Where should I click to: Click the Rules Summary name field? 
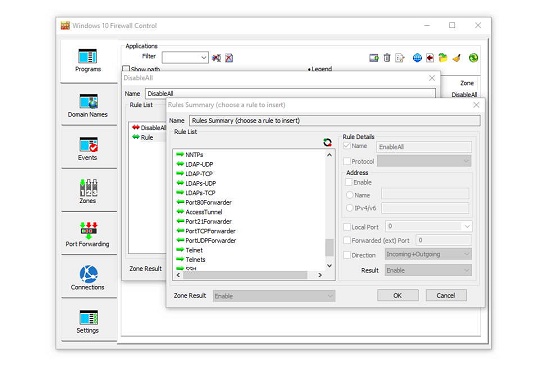pyautogui.click(x=335, y=121)
